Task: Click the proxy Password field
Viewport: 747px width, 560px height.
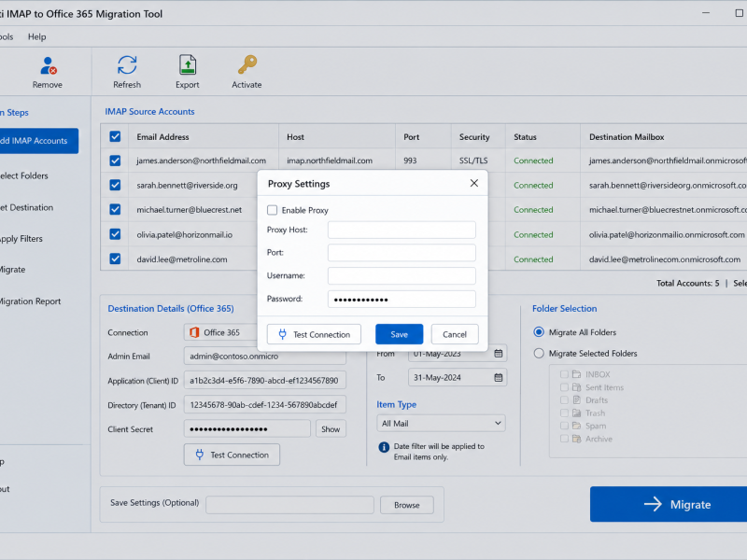Action: click(x=402, y=299)
